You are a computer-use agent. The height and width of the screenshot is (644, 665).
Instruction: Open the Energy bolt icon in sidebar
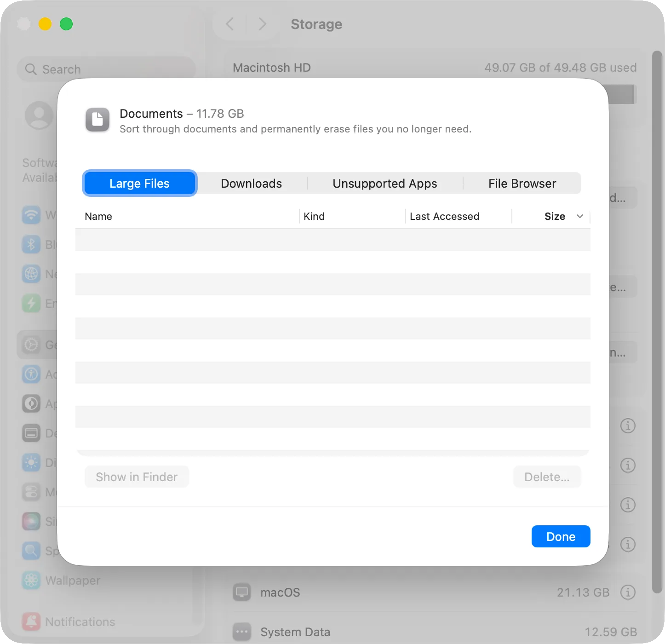pos(31,303)
